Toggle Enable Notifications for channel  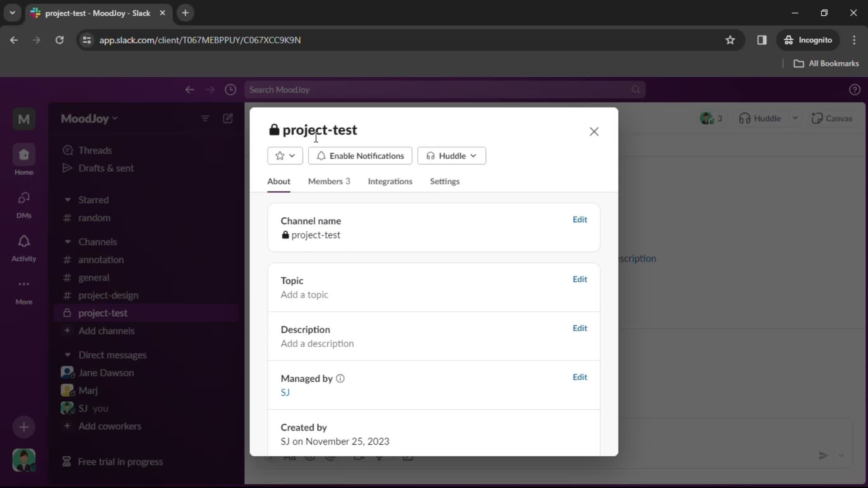(360, 155)
